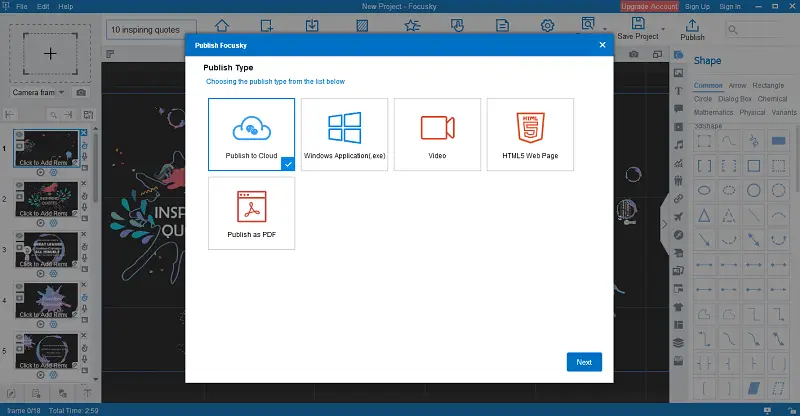Viewport: 800px width, 416px height.
Task: Choose Windows Application (.exe) publish type
Action: click(x=344, y=134)
